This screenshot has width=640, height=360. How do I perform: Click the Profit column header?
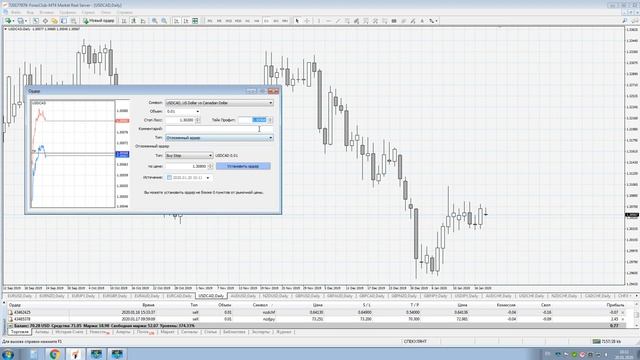[615, 305]
